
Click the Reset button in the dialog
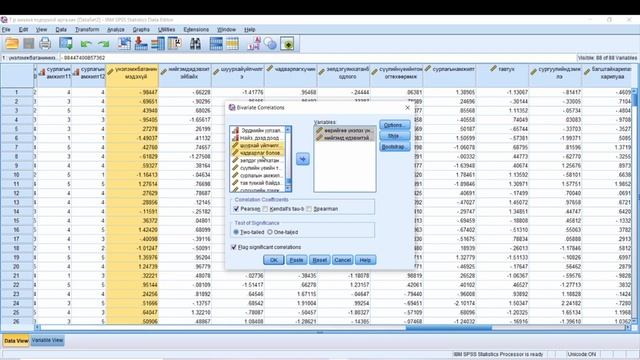click(x=319, y=260)
